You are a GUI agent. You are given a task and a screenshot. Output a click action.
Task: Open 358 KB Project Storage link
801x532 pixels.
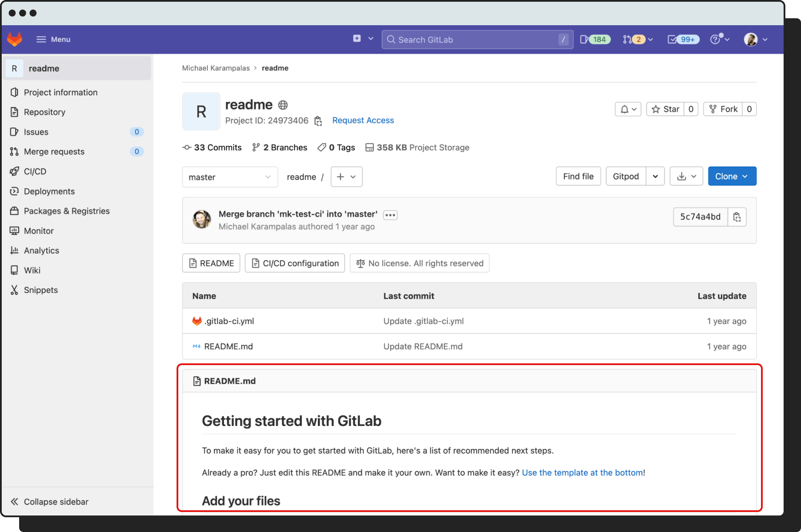click(x=417, y=147)
